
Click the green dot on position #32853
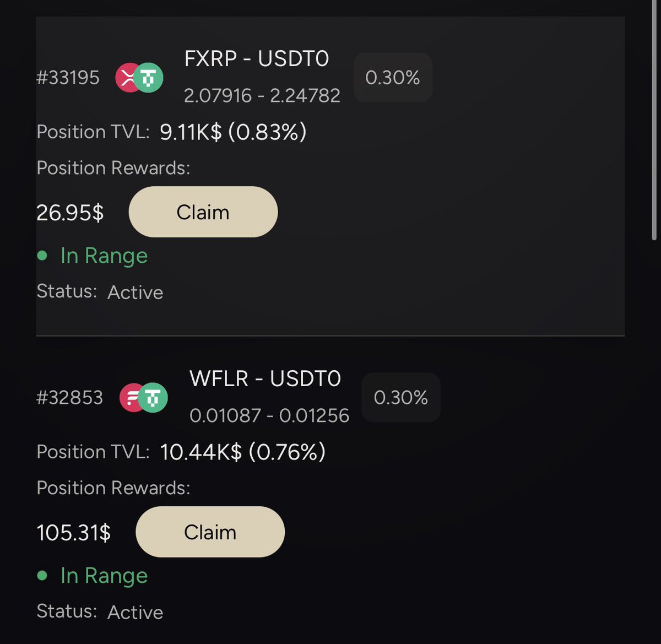pos(42,576)
